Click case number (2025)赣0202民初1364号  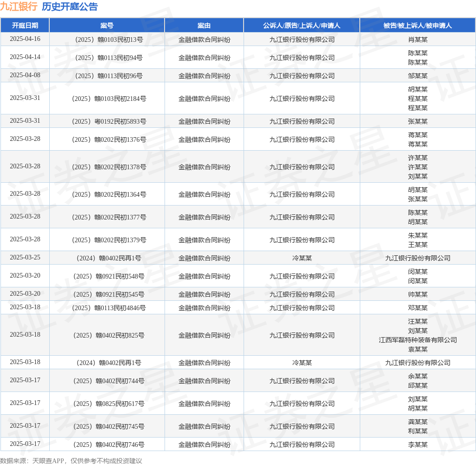pos(109,194)
